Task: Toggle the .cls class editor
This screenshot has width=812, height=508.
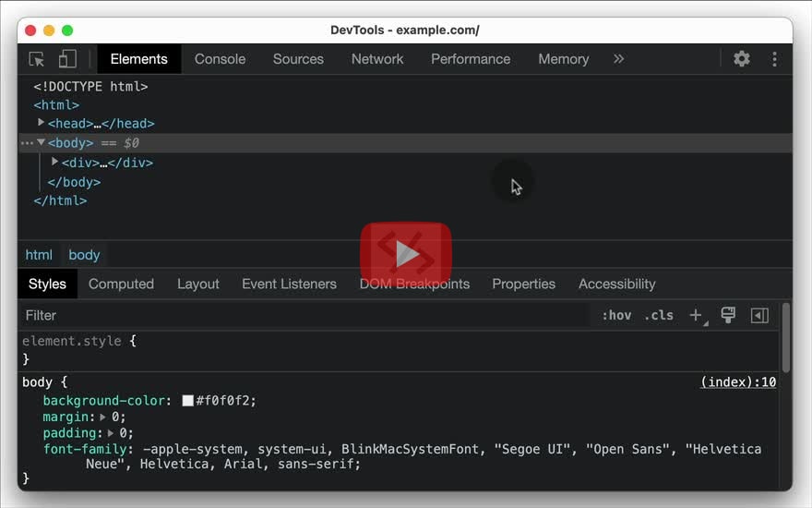Action: click(659, 315)
